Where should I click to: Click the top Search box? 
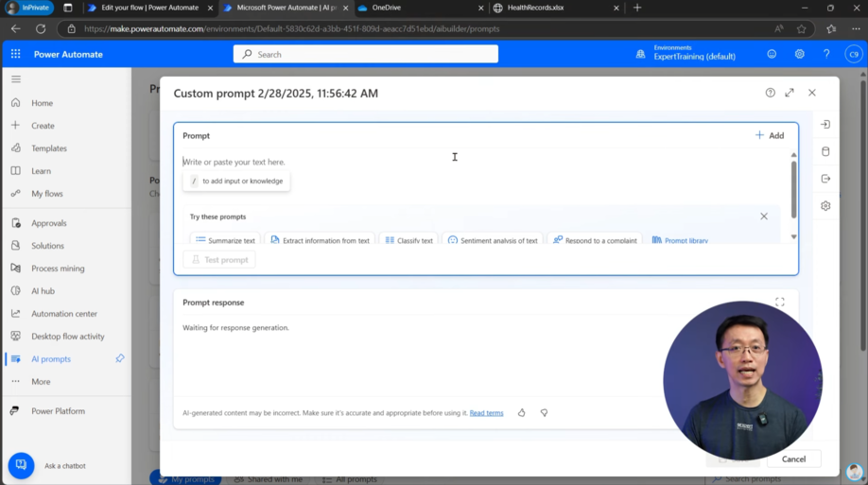[365, 54]
